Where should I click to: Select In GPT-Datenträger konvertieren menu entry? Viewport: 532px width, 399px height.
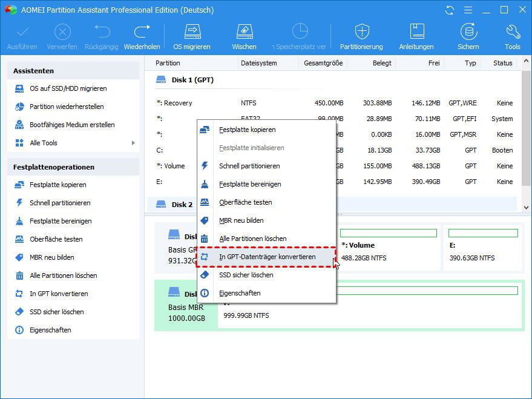coord(267,257)
